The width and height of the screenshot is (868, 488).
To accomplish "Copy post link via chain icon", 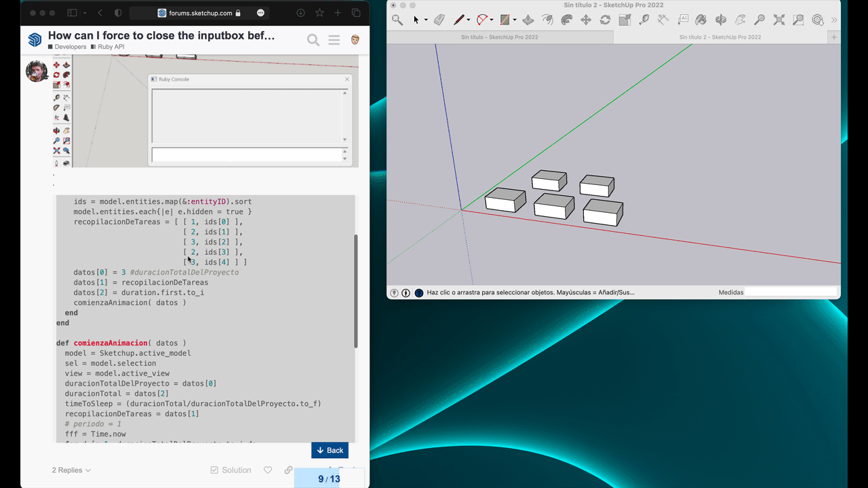I will 288,470.
